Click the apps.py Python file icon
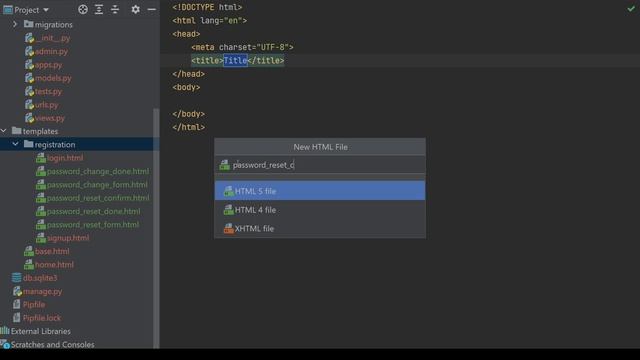The image size is (640, 360). coord(29,64)
